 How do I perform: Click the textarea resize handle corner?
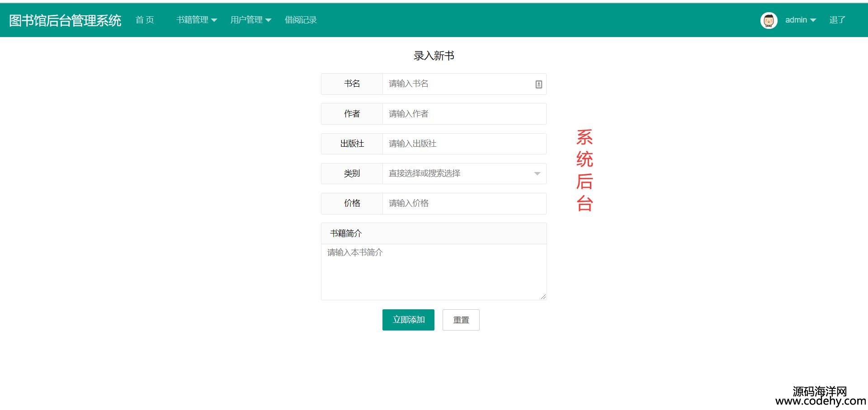tap(543, 296)
